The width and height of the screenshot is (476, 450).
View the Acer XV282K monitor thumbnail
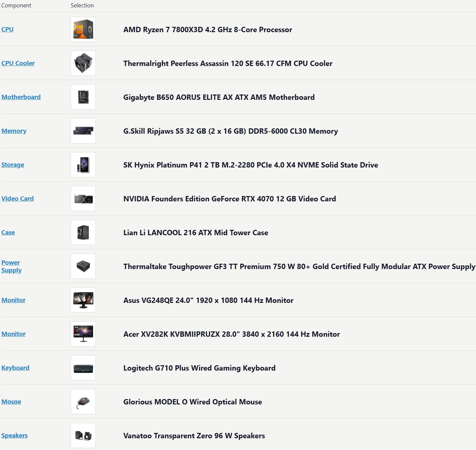[83, 334]
